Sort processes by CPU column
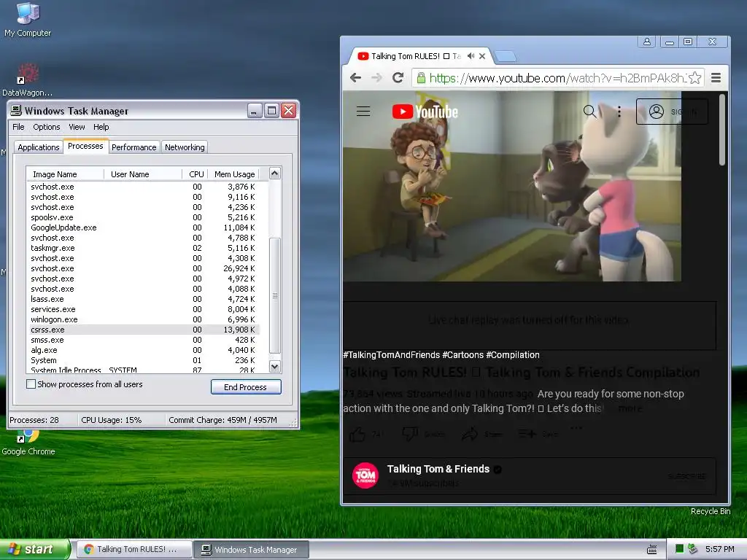747x560 pixels. (x=196, y=174)
